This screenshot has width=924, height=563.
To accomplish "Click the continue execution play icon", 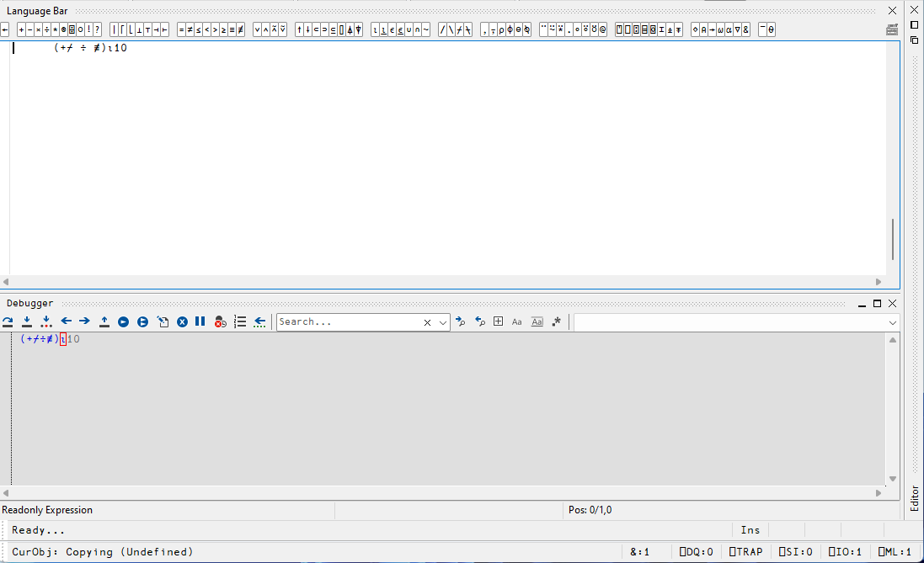I will 123,321.
